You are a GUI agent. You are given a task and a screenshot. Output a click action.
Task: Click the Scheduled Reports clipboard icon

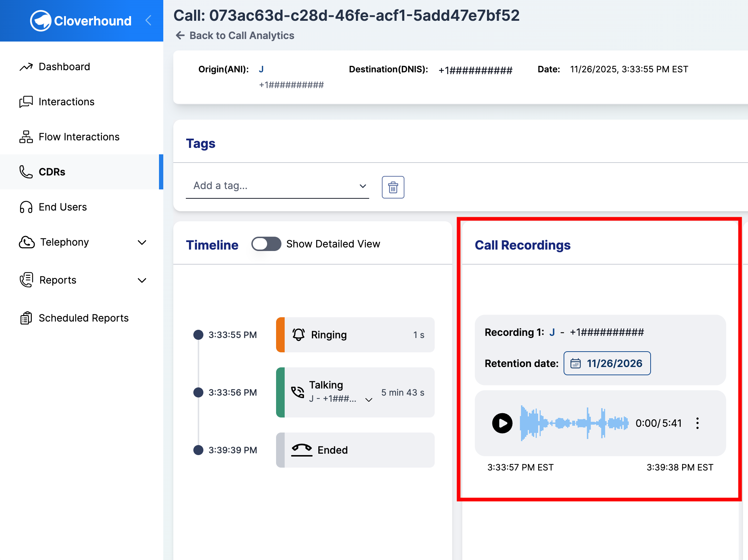pyautogui.click(x=26, y=318)
